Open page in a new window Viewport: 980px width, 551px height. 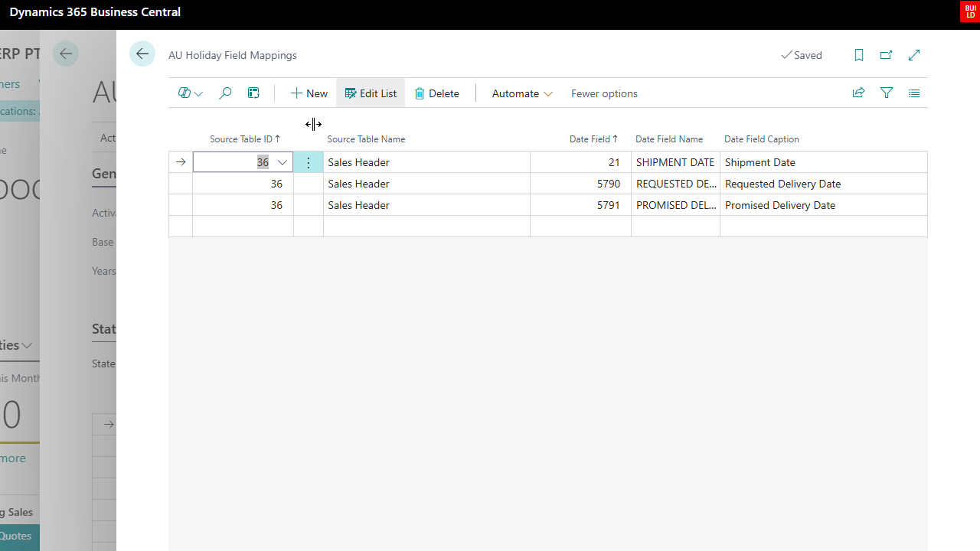[887, 55]
